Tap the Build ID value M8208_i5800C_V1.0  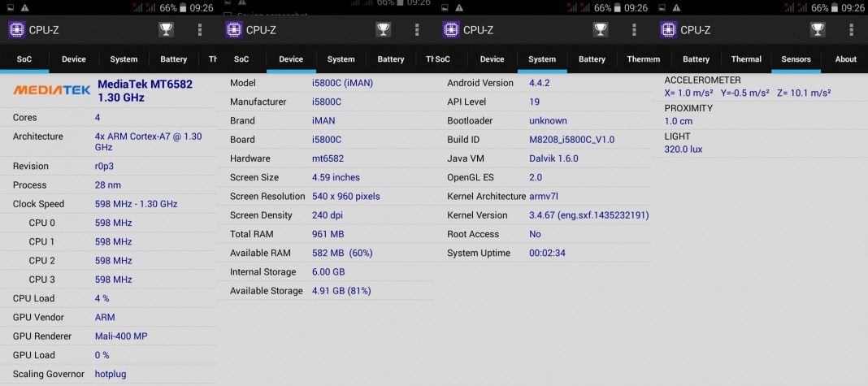[x=572, y=140]
